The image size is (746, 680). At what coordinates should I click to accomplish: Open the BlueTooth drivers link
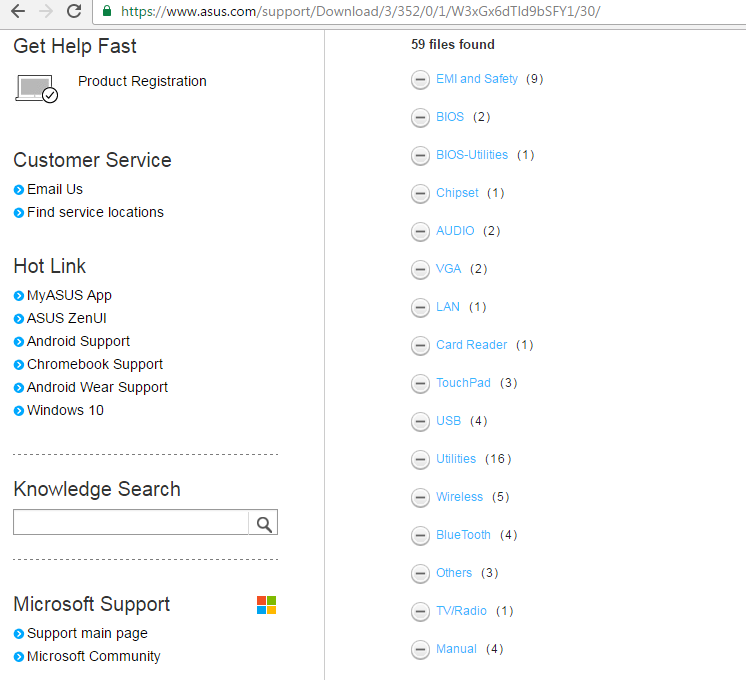[x=463, y=535]
